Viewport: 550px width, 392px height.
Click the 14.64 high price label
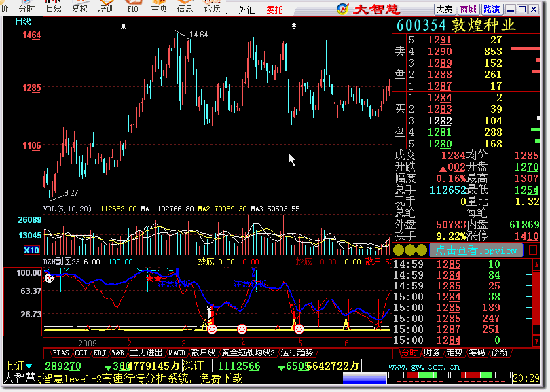click(x=198, y=35)
